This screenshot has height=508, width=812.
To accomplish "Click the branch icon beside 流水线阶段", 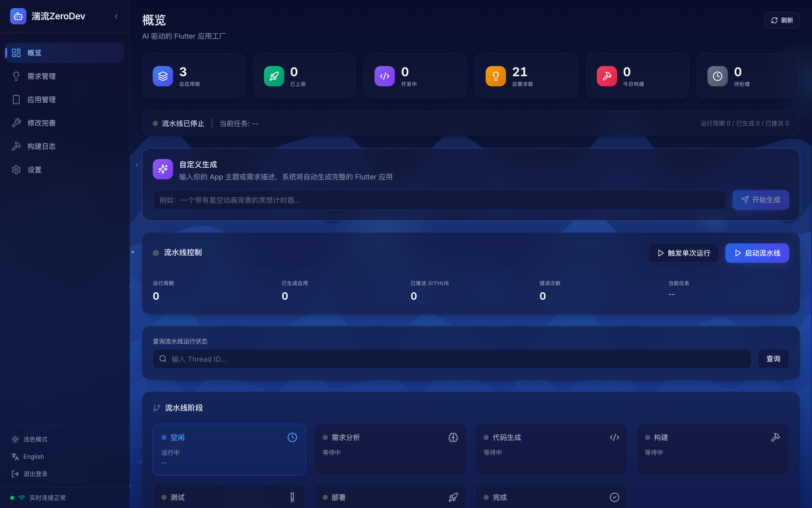I will click(x=157, y=408).
